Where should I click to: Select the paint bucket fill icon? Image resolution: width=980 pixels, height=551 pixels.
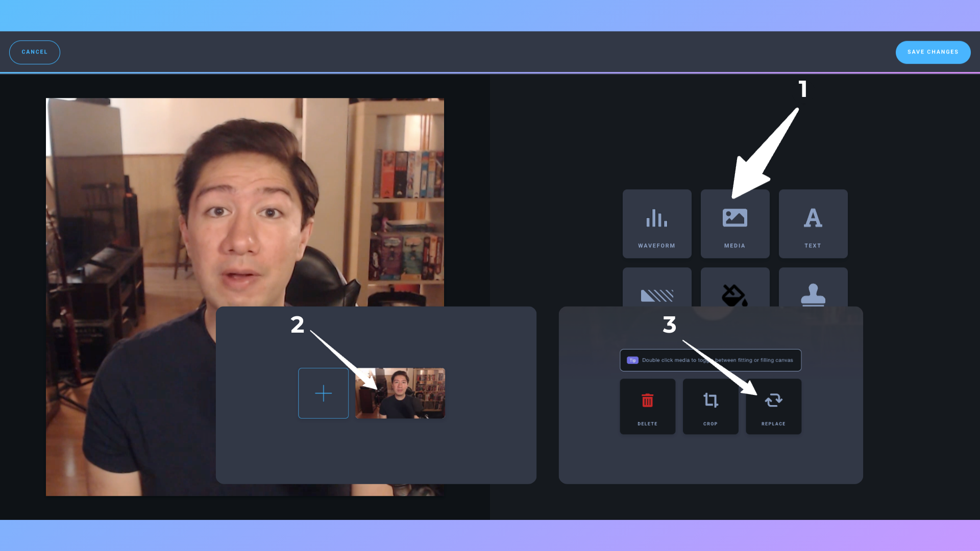click(x=734, y=295)
